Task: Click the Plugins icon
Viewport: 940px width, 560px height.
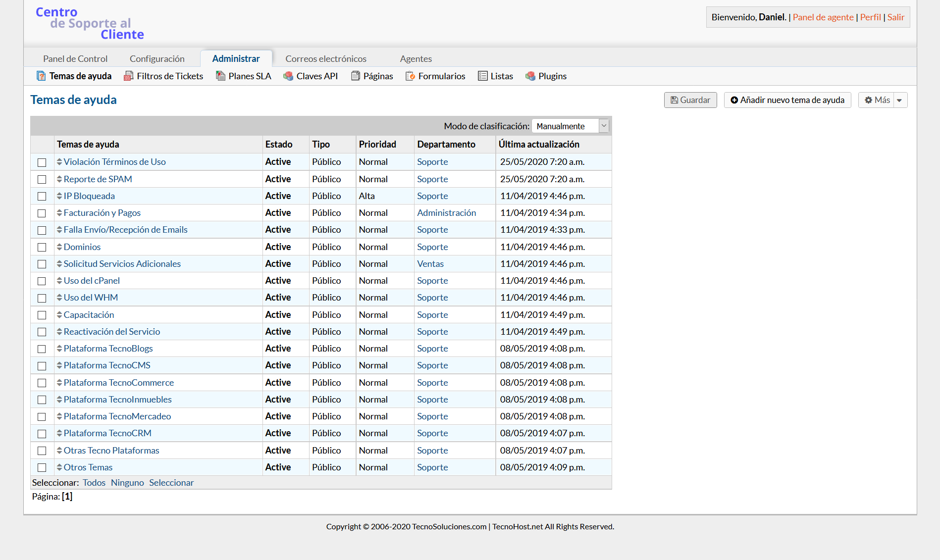Action: [x=530, y=76]
